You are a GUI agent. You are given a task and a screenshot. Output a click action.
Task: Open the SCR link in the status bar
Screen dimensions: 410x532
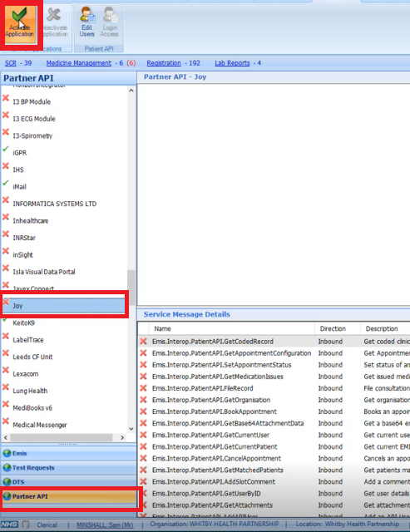(11, 63)
